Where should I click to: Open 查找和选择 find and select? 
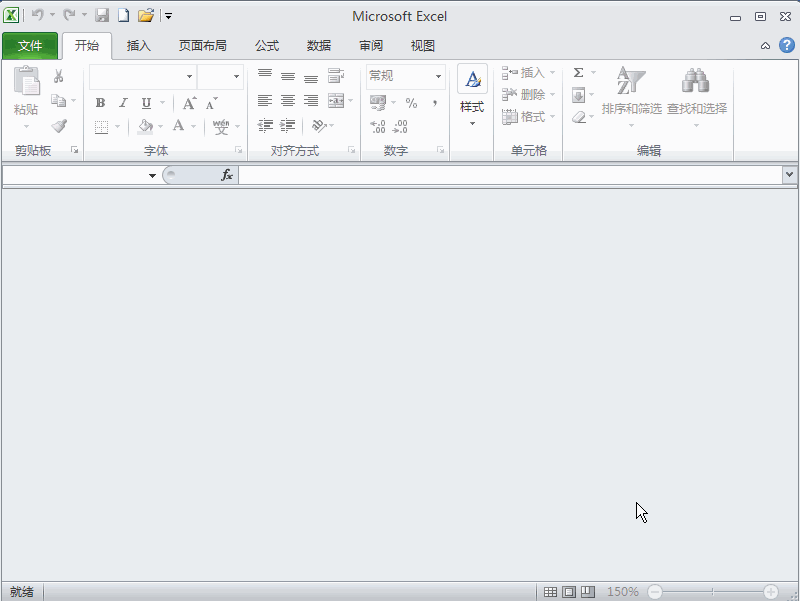click(x=696, y=97)
